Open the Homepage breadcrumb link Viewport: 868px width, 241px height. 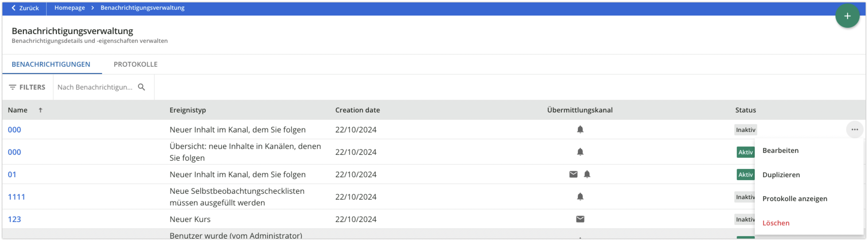[69, 8]
